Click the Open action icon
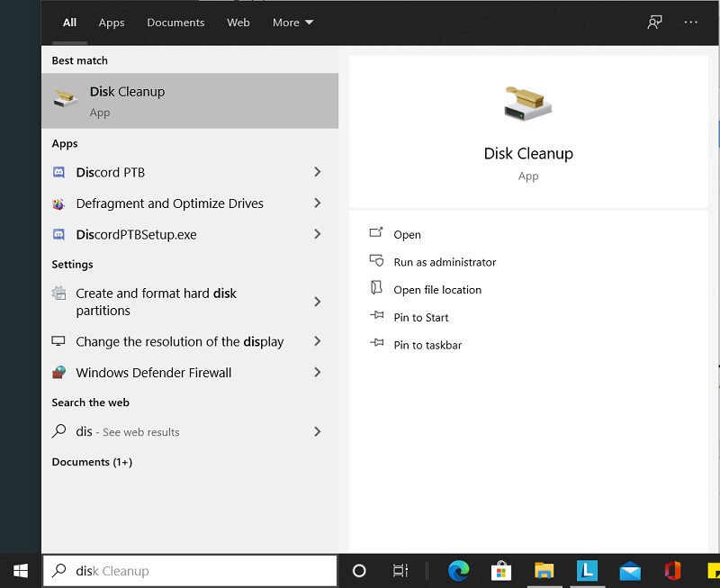 pyautogui.click(x=376, y=232)
